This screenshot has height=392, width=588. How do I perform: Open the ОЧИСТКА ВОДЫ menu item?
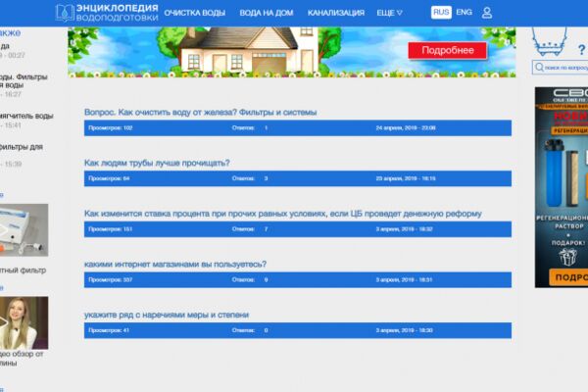195,13
